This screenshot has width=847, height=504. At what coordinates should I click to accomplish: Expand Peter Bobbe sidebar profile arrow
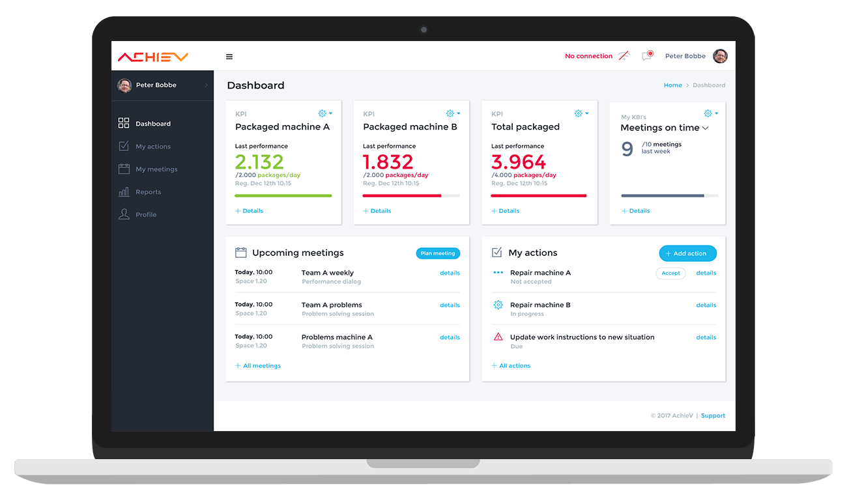tap(207, 85)
